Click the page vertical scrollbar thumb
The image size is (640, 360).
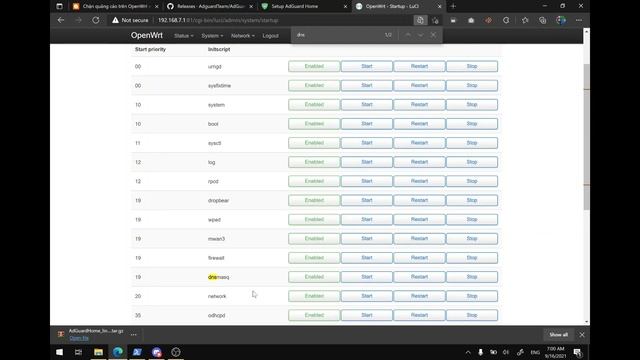pos(587,137)
